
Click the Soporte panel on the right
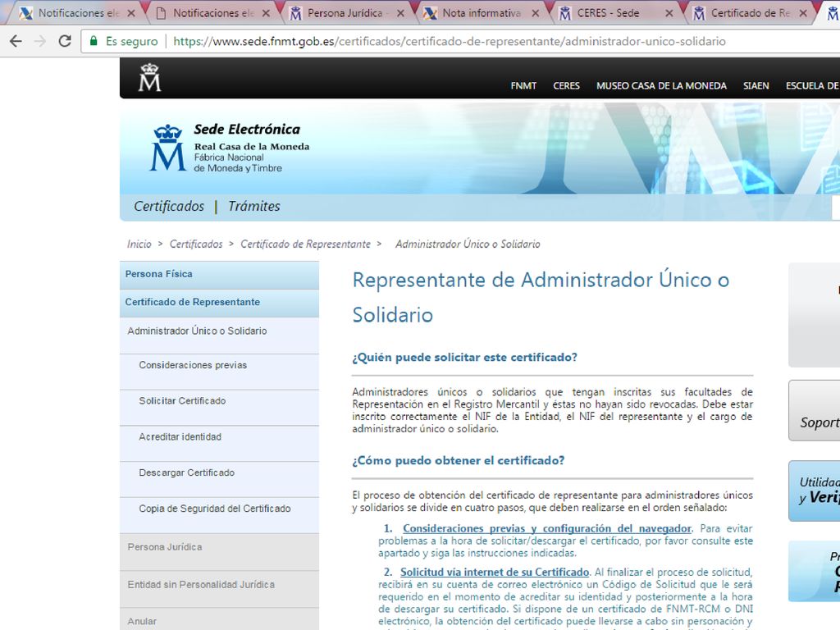(x=815, y=411)
